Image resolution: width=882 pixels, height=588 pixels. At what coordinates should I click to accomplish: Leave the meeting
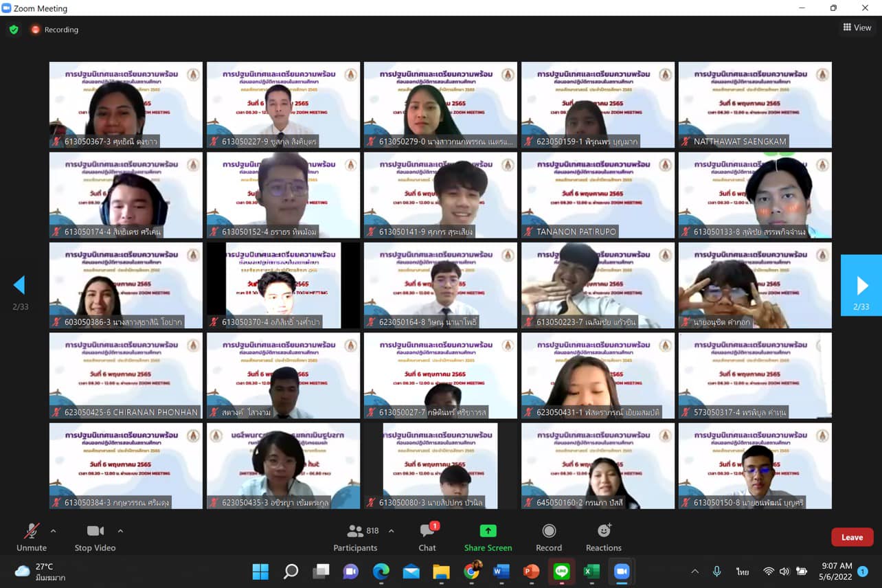852,537
